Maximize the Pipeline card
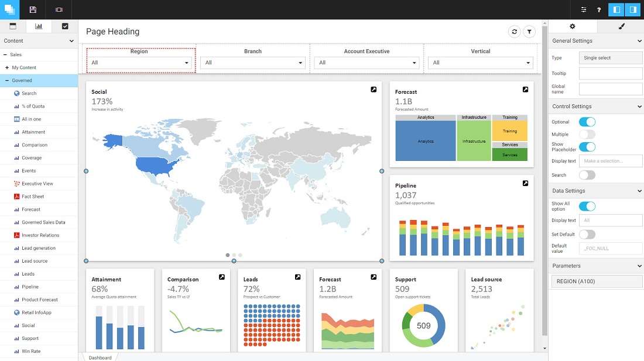The image size is (644, 361). (x=525, y=183)
